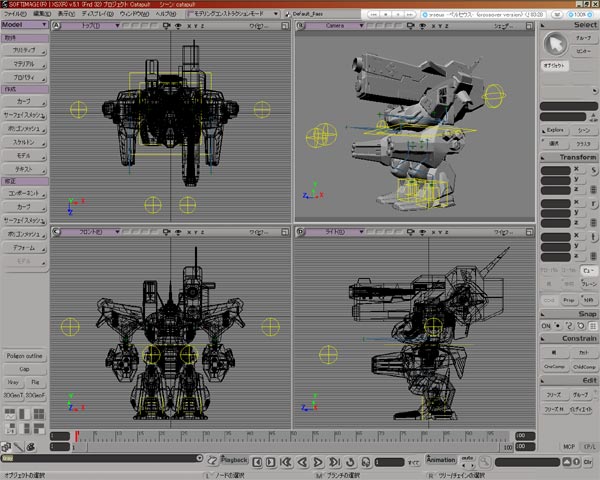The height and width of the screenshot is (480, 600).
Task: Open the Camera viewport shaded display mode menu
Action: pos(503,26)
